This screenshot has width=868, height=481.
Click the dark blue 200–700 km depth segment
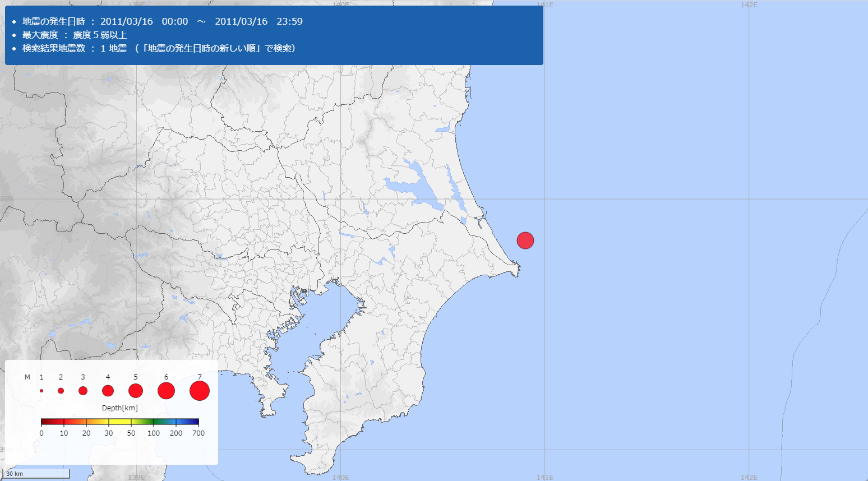(x=187, y=422)
